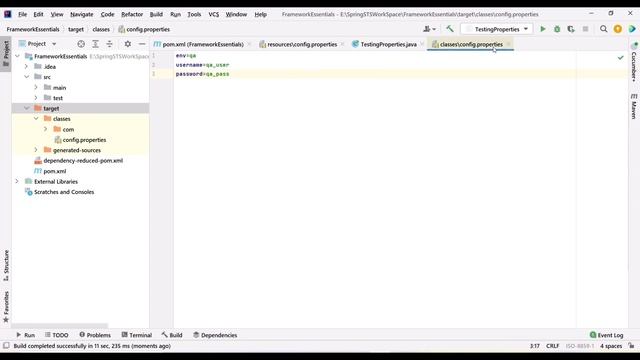640x360 pixels.
Task: Open Search Everywhere magnifier
Action: point(603,29)
